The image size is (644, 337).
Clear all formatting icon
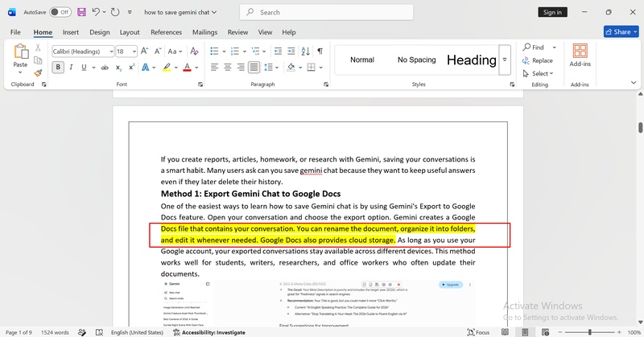194,51
